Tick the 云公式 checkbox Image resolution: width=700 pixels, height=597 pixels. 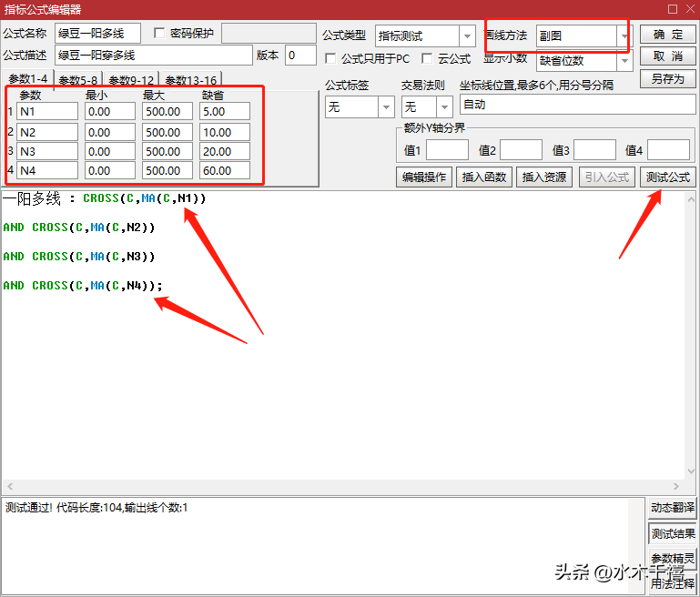427,58
